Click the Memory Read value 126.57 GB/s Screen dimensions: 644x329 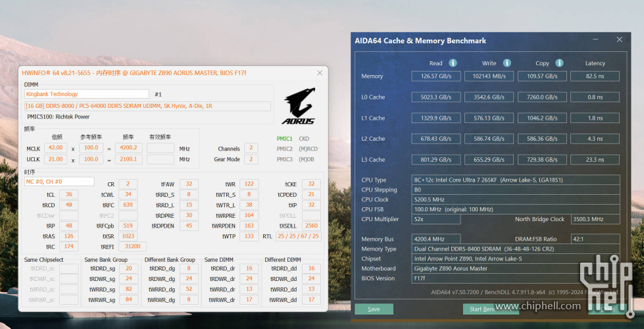click(435, 76)
